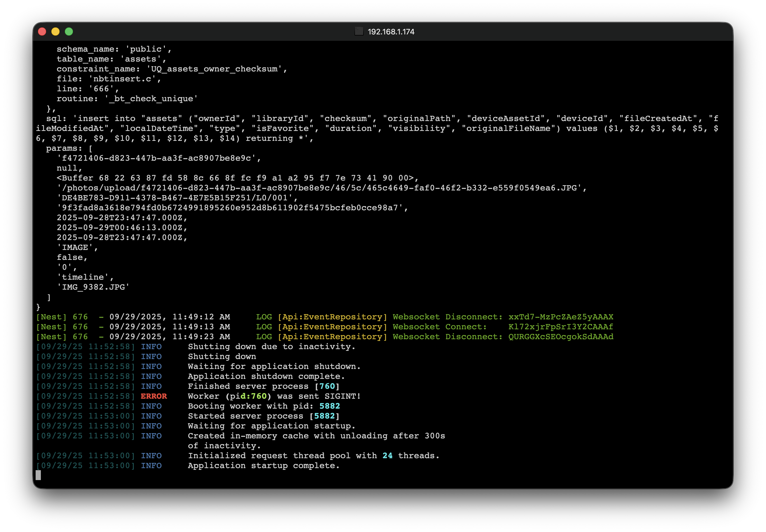The width and height of the screenshot is (766, 532).
Task: Click the terminal cursor block at bottom
Action: [38, 475]
